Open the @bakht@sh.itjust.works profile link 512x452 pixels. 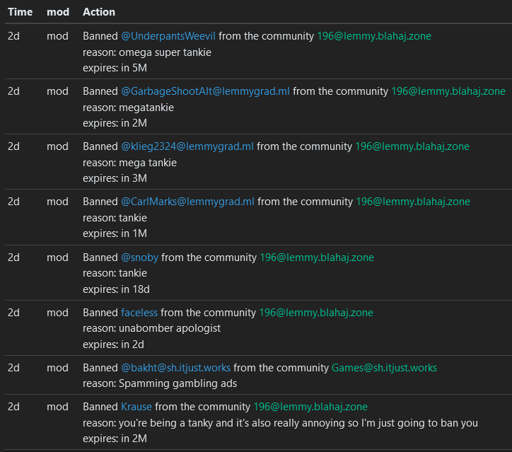tap(175, 368)
